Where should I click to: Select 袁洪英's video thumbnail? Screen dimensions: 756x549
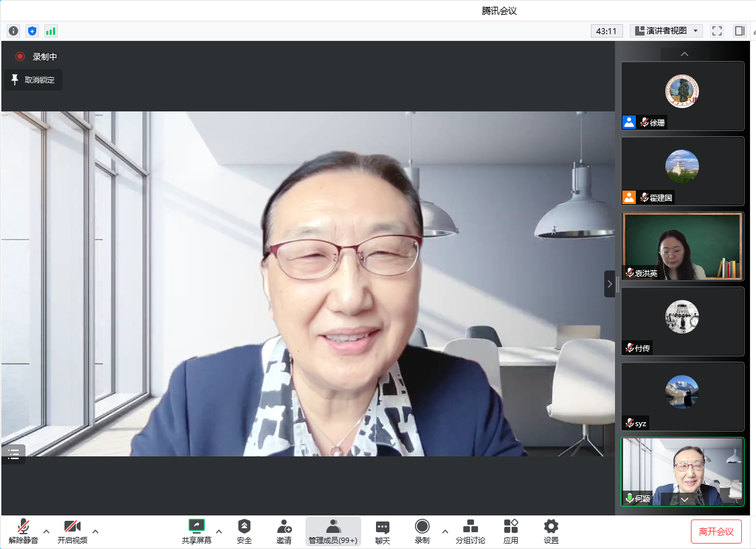point(682,246)
